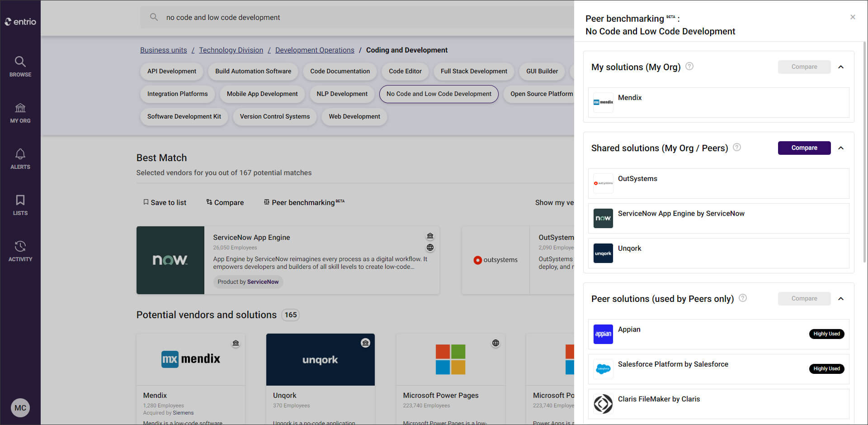Image resolution: width=868 pixels, height=425 pixels.
Task: Select the GUI Builder chip
Action: (542, 71)
